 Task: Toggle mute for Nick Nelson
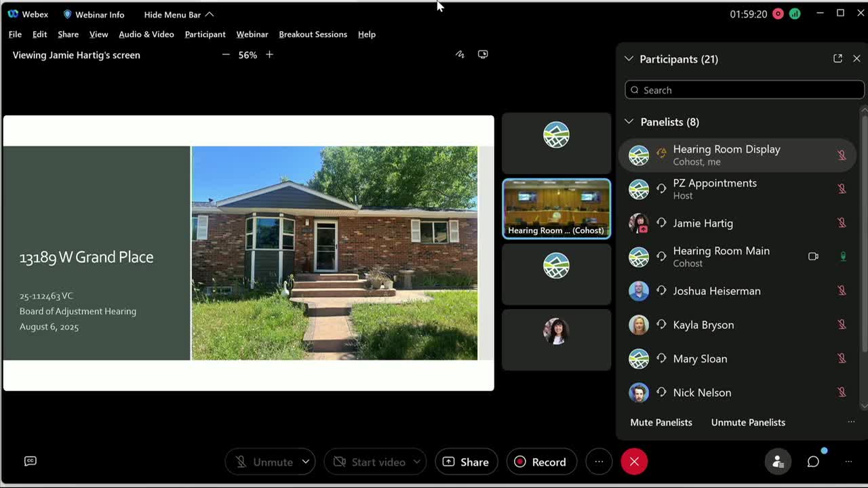click(x=842, y=392)
